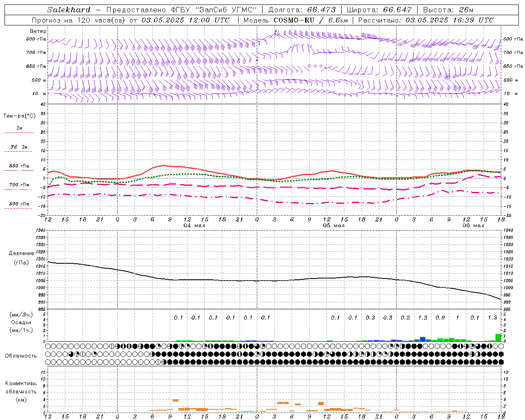
Task: Click the Td 2м dew point legend entry
Action: [19, 147]
